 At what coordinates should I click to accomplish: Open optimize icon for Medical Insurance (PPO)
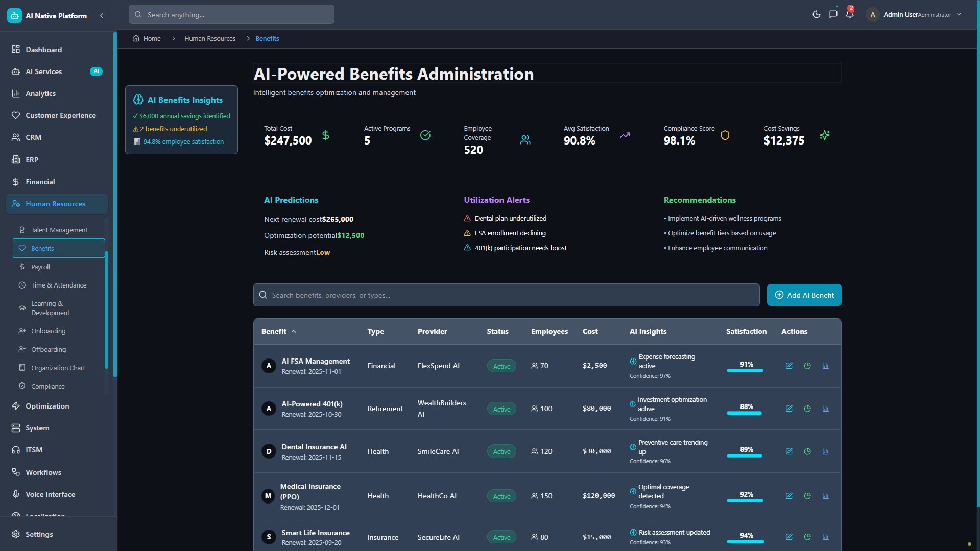(807, 496)
